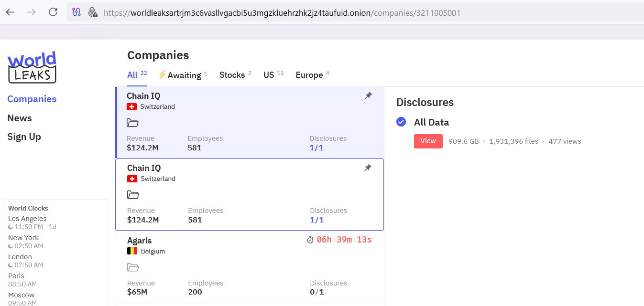Select the All tab
644x306 pixels.
(137, 75)
